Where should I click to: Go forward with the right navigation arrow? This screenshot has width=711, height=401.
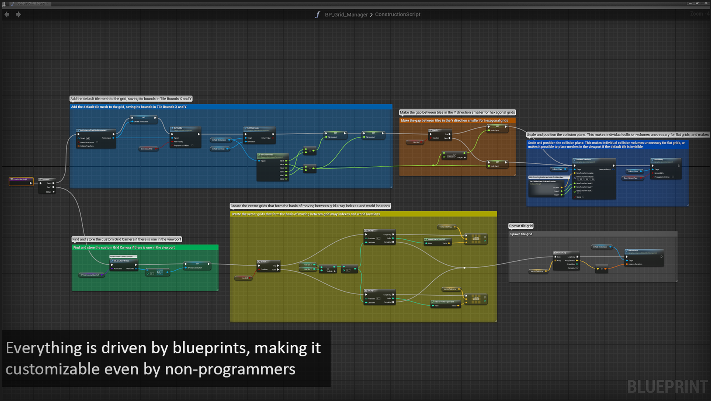pos(18,15)
